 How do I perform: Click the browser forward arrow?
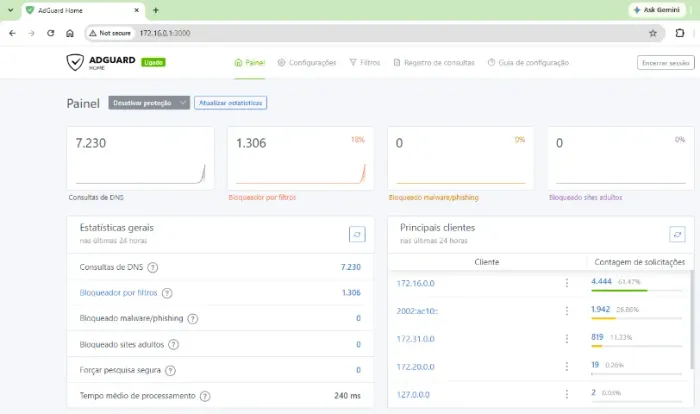tap(31, 33)
